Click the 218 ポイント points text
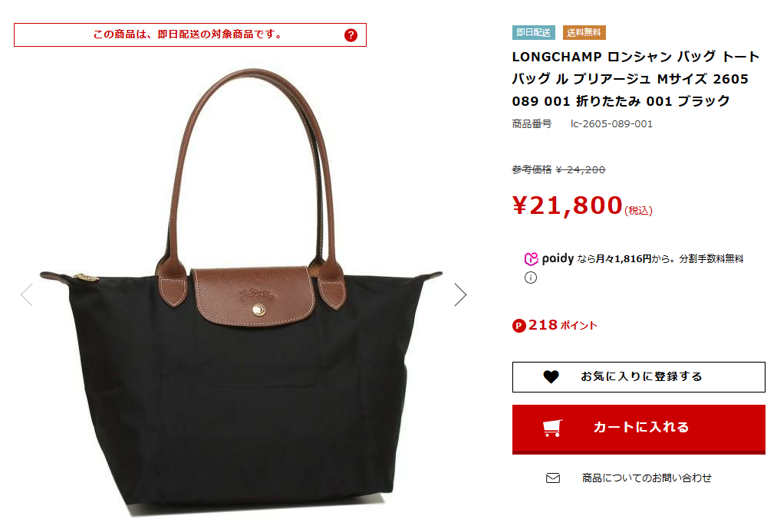 click(x=563, y=326)
